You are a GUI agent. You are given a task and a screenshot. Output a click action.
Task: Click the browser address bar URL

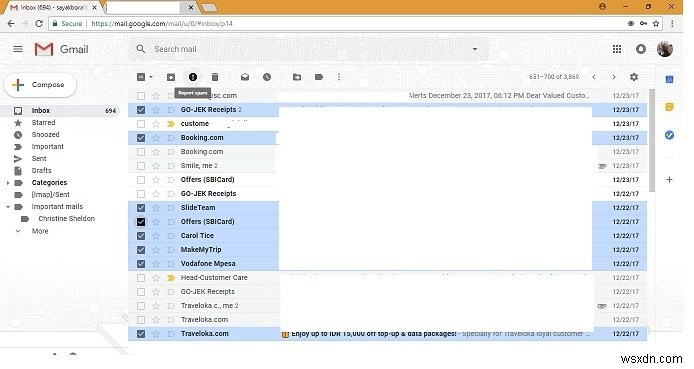(x=162, y=23)
